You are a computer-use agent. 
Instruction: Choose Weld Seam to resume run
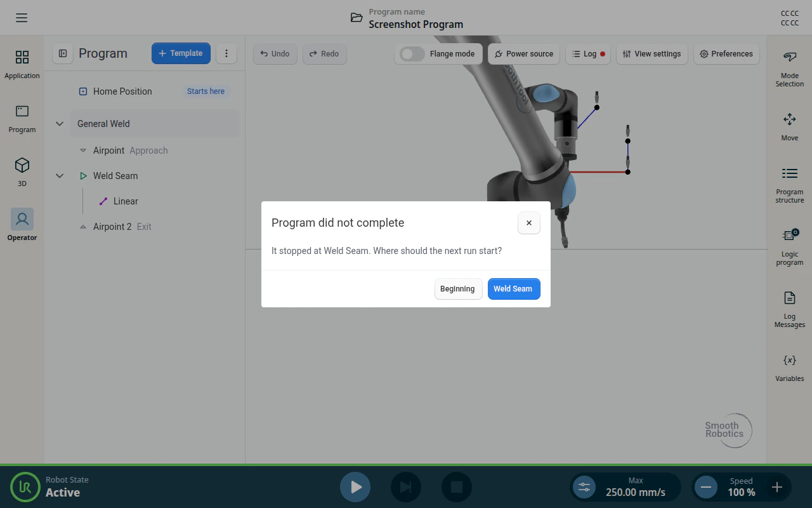point(514,289)
